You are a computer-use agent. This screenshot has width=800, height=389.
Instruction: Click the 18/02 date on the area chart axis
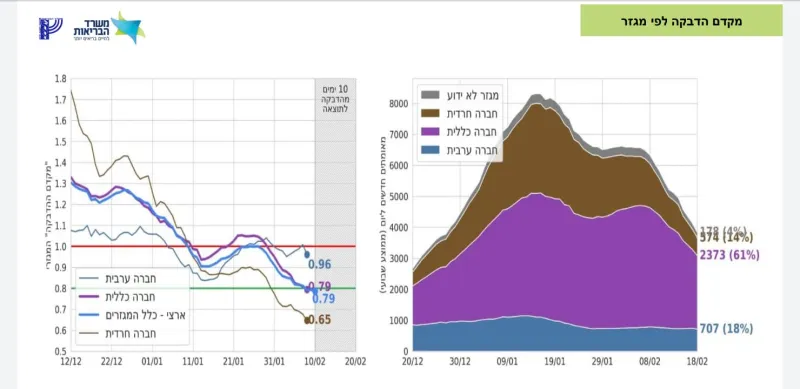pos(697,362)
